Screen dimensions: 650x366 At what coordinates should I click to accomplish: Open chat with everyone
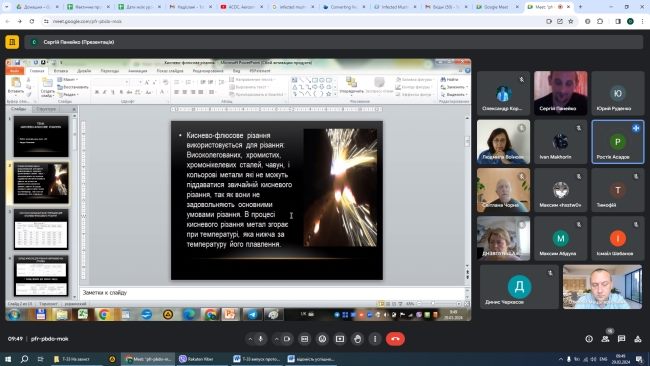(x=621, y=339)
